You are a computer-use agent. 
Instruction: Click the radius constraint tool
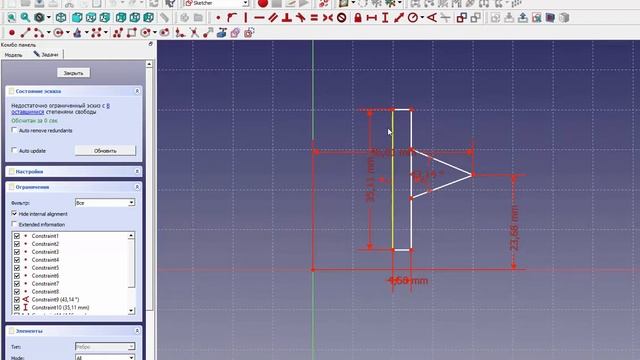(x=413, y=18)
